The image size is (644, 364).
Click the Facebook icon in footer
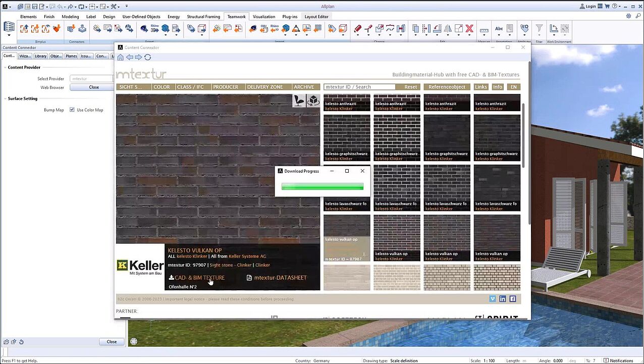(512, 299)
